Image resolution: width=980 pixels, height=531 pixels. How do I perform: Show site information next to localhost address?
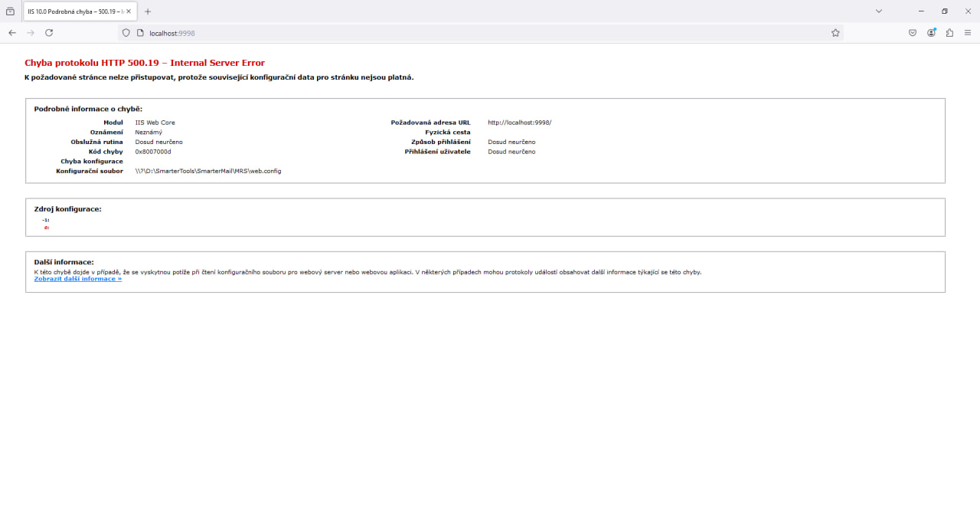(x=140, y=33)
